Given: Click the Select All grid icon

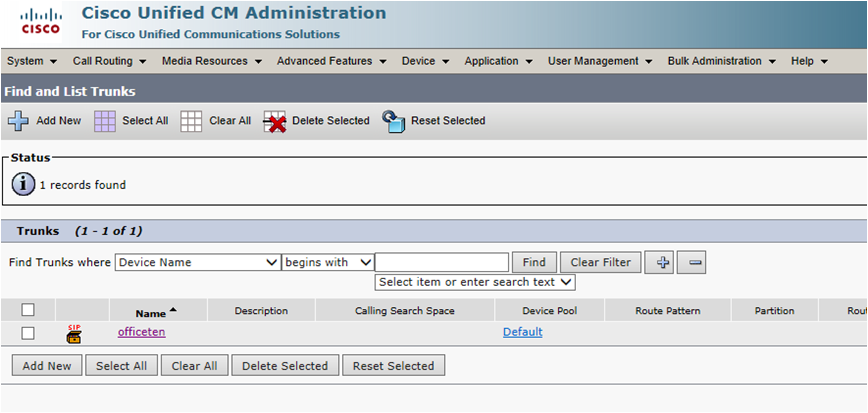Looking at the screenshot, I should (x=105, y=121).
